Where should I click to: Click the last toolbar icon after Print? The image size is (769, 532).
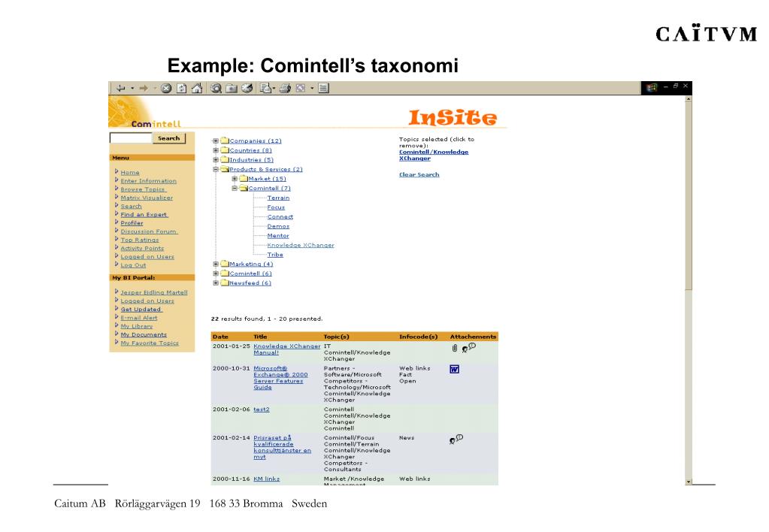(323, 88)
